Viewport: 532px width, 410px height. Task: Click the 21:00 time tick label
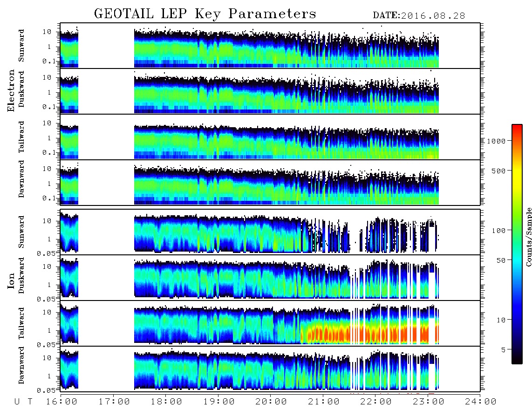tap(324, 402)
